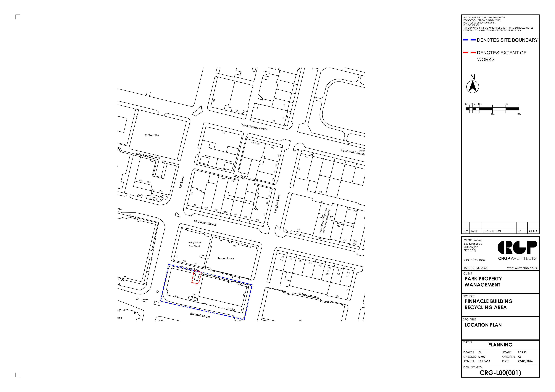Viewport: 555px width, 392px height.
Task: Select the 'Heron House' building label
Action: [x=225, y=258]
